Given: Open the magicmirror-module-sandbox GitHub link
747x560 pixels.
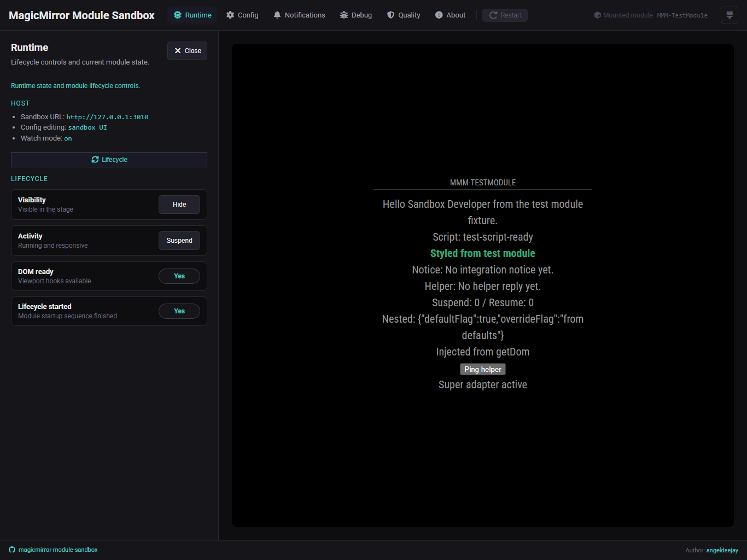Looking at the screenshot, I should pos(54,550).
